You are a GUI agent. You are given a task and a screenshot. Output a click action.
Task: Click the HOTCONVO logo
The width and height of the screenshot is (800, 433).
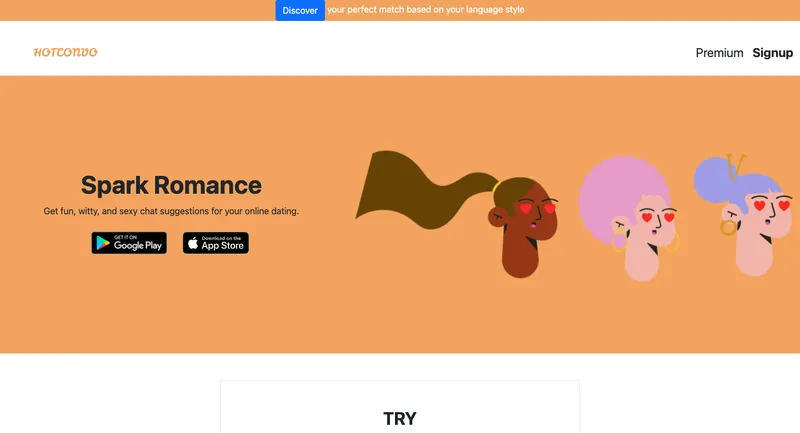click(x=65, y=53)
